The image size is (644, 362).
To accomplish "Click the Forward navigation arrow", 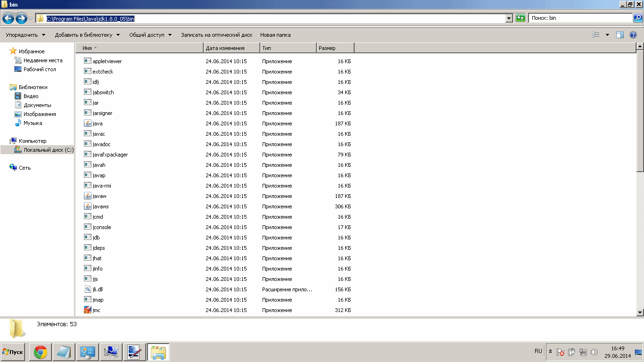I will (x=21, y=18).
